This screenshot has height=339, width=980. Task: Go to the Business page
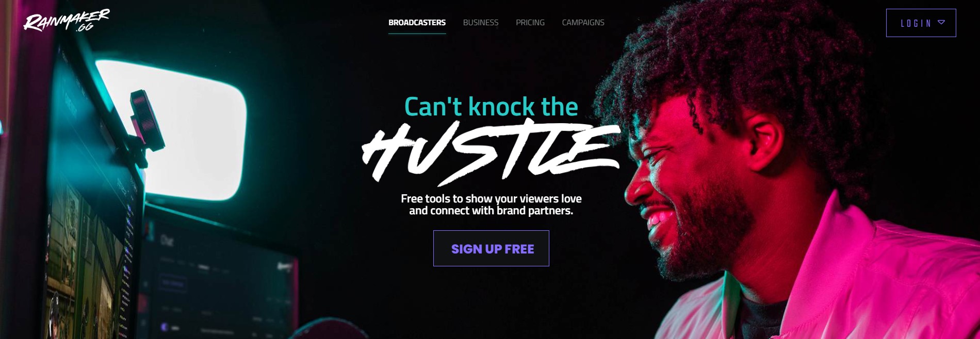[x=481, y=23]
